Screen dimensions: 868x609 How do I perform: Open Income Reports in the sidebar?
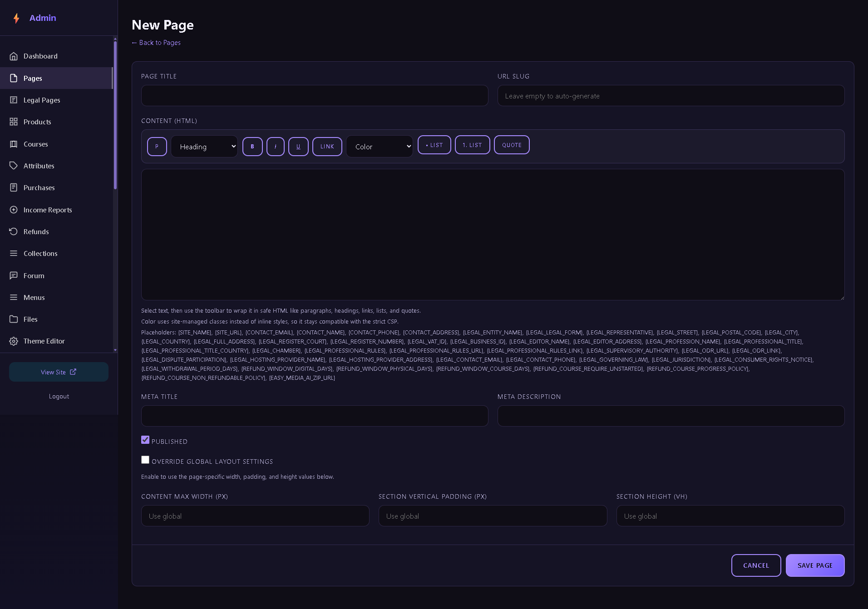(x=56, y=210)
